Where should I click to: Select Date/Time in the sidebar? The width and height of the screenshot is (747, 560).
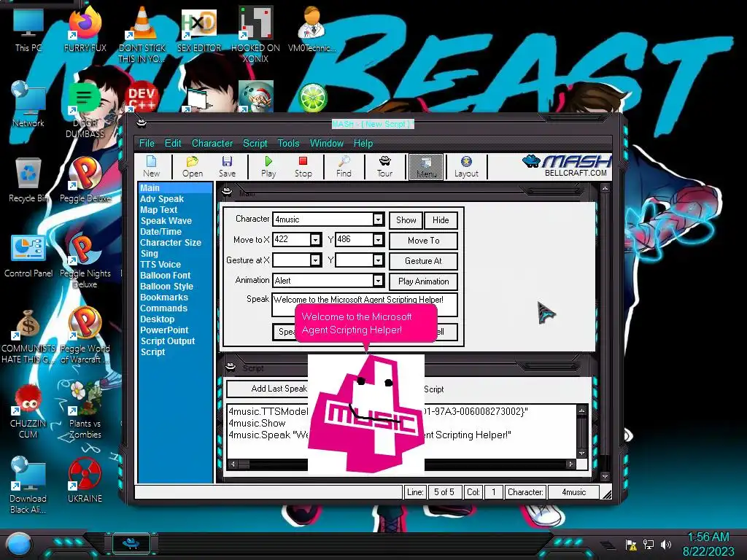coord(160,232)
